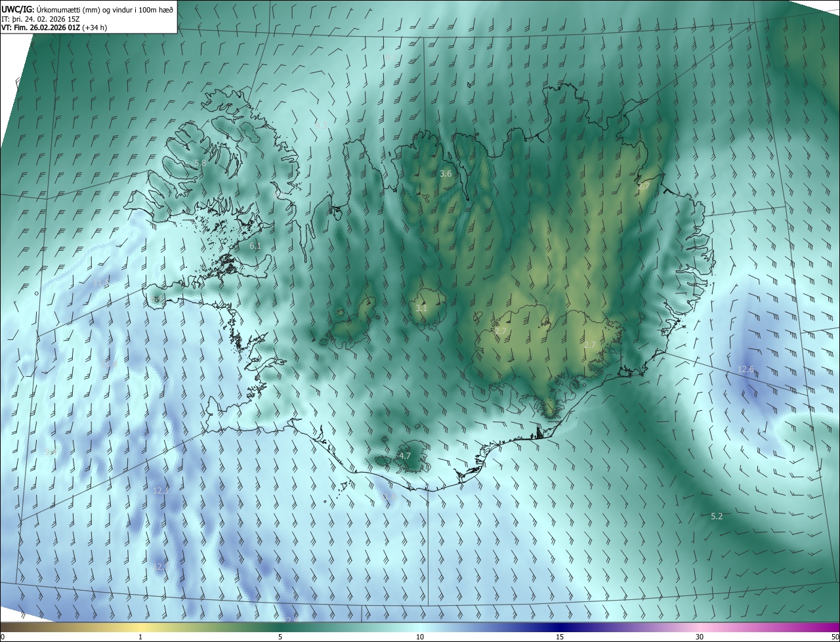This screenshot has height=642, width=840.
Task: Click the 12.1 value label southwest of Iceland
Action: (161, 490)
